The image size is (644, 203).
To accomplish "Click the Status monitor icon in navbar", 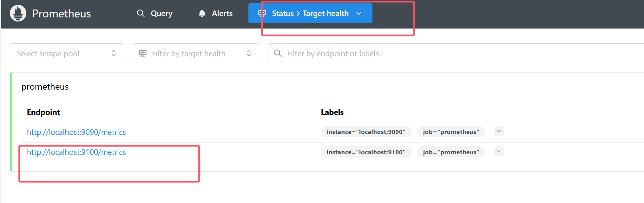I will point(262,13).
